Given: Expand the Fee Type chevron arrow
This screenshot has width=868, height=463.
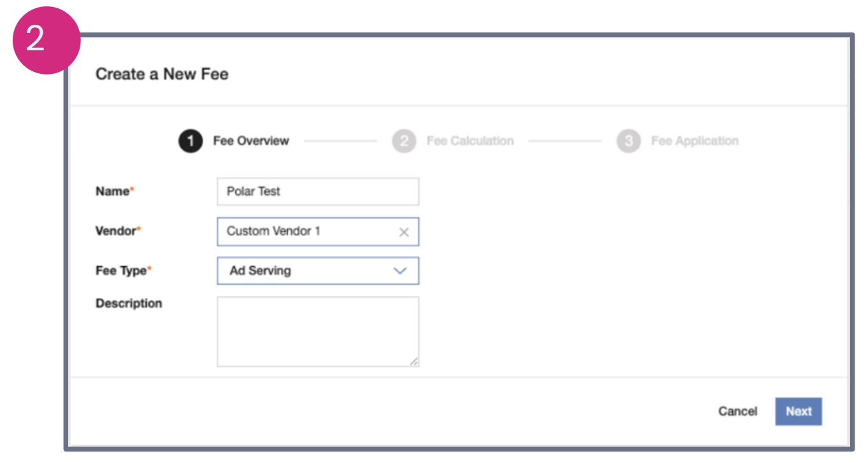Looking at the screenshot, I should point(400,271).
